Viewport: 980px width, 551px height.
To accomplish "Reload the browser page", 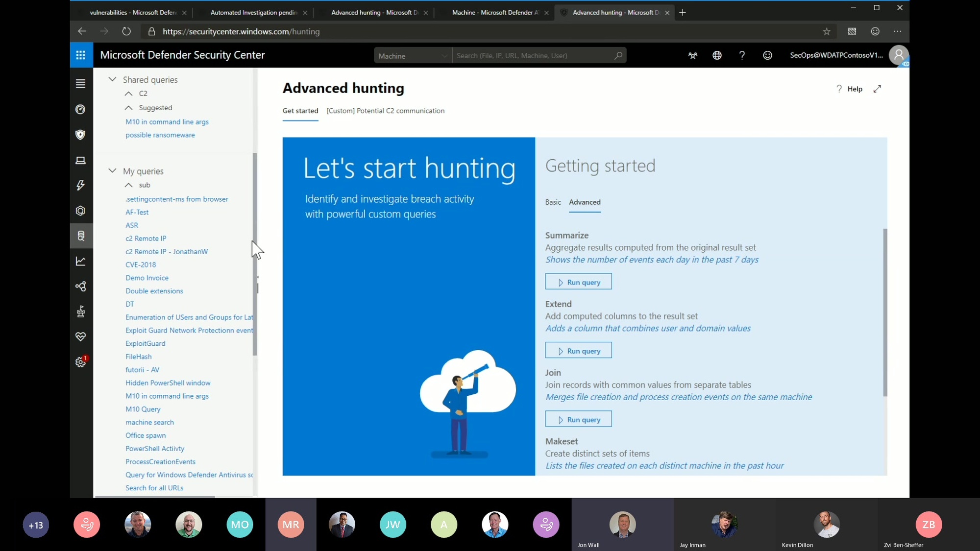I will coord(126,31).
